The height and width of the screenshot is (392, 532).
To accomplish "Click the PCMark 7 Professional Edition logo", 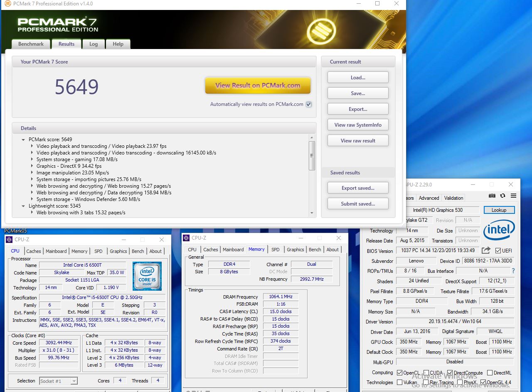I will click(x=58, y=24).
